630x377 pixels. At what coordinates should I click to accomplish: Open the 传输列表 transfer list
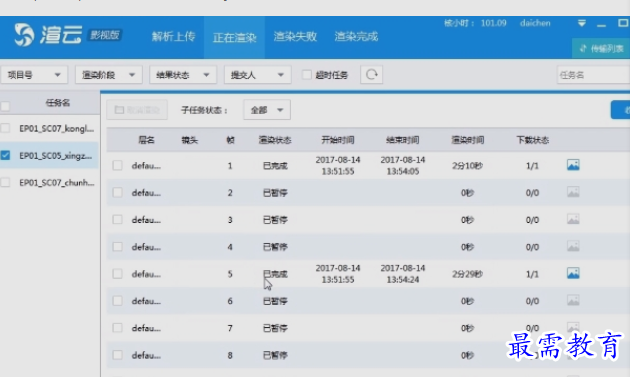tap(601, 49)
